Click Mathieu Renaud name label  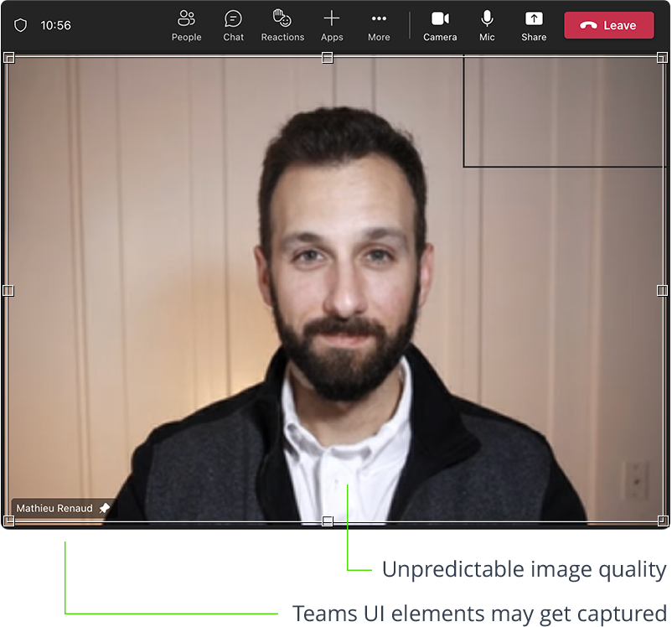(54, 508)
